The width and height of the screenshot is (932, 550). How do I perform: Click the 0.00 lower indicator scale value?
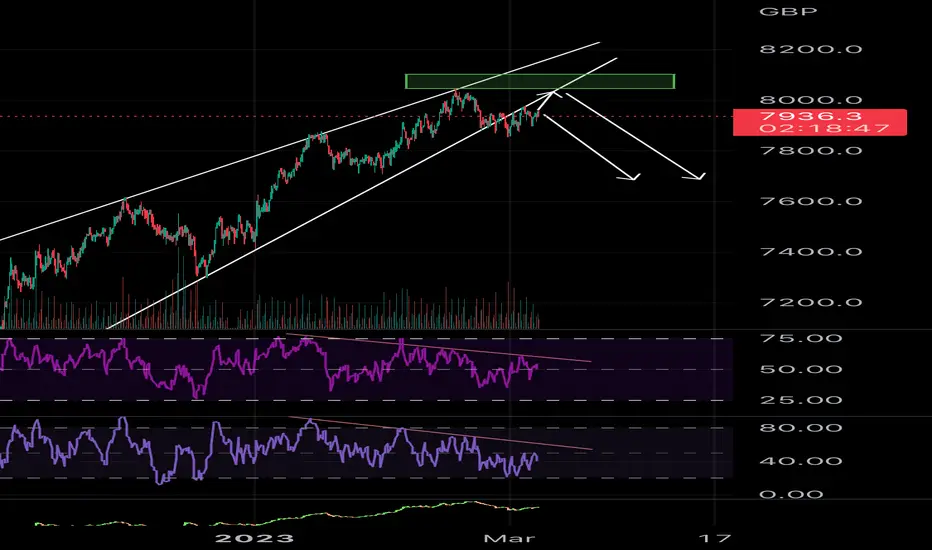tap(791, 495)
